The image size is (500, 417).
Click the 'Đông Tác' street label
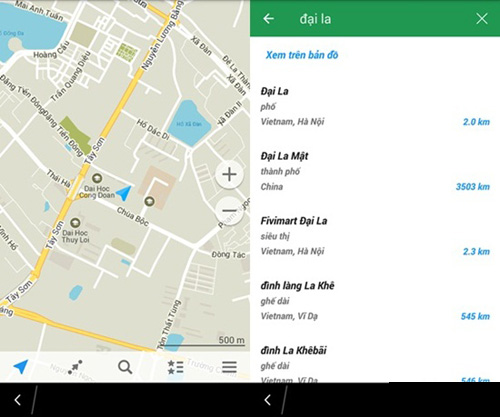[x=228, y=255]
